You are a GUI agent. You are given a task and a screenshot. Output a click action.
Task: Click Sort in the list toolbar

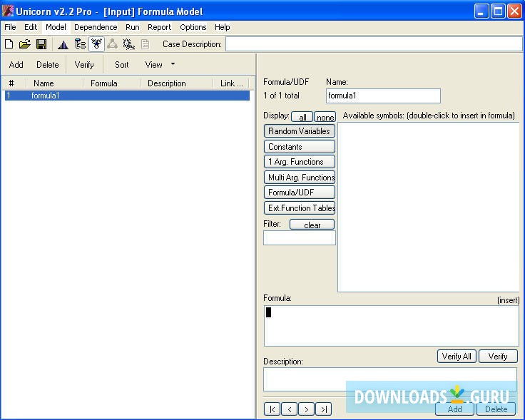coord(121,65)
